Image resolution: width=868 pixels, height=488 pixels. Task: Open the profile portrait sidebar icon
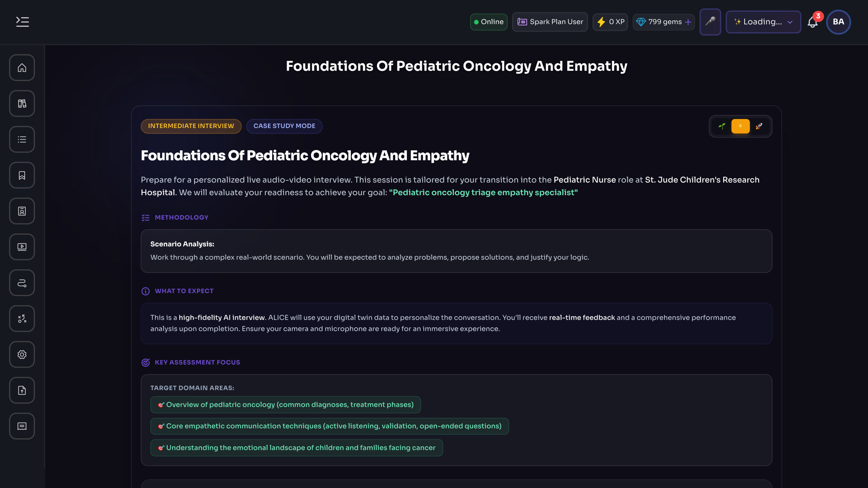(22, 211)
